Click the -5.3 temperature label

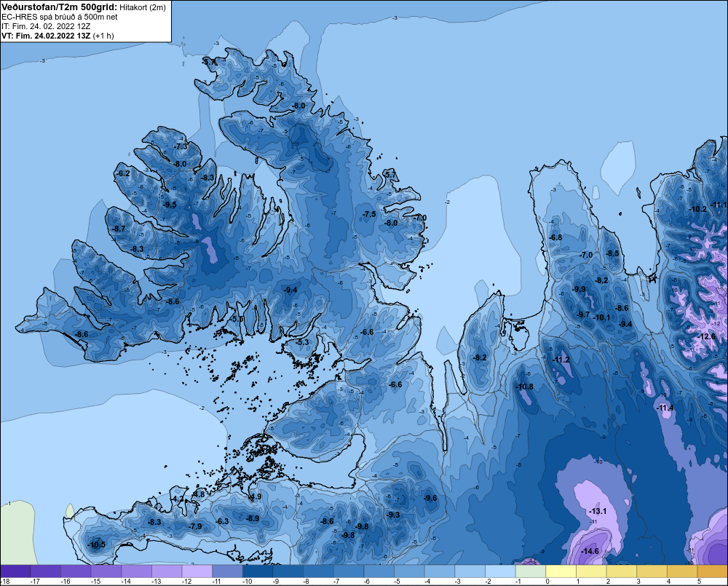pyautogui.click(x=302, y=341)
